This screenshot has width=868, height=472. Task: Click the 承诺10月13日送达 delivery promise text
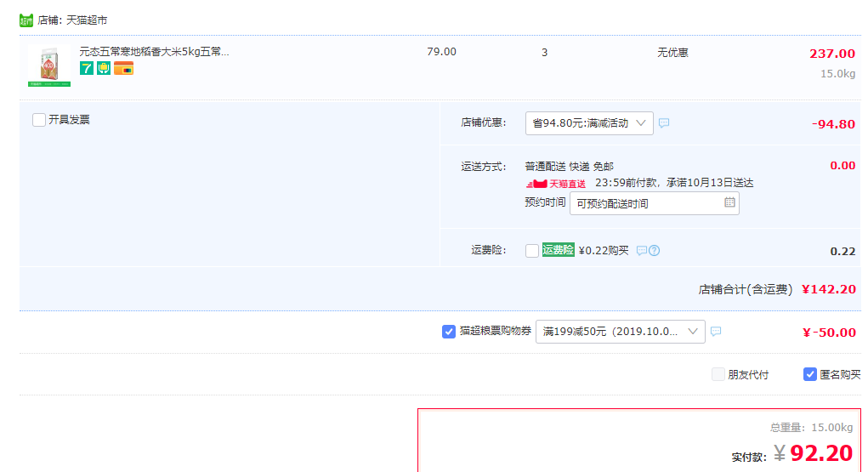710,183
